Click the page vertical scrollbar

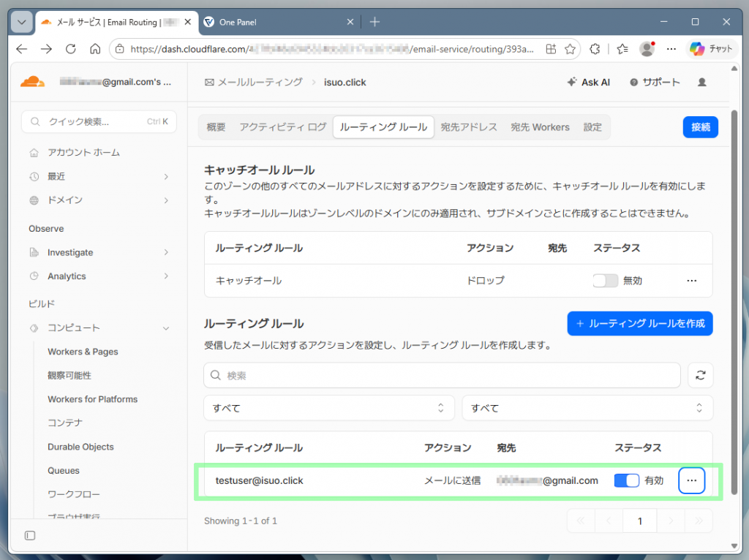coord(734,303)
